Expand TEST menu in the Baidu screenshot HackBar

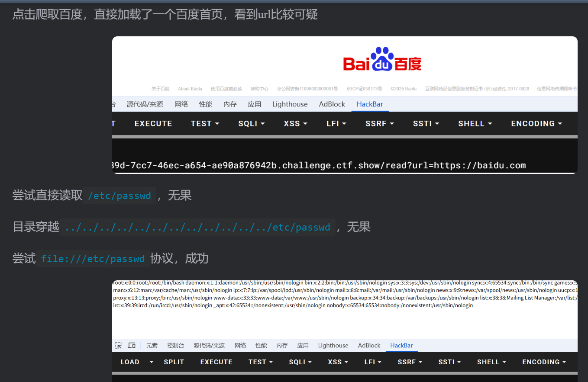[x=205, y=123]
